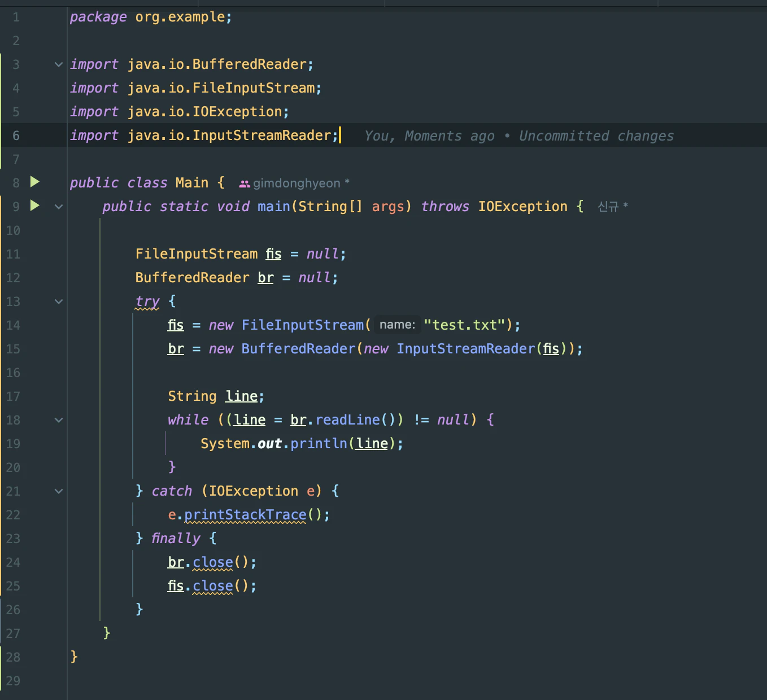The image size is (767, 700).
Task: Click 'BufferedReader br = null;' declaration
Action: click(237, 278)
